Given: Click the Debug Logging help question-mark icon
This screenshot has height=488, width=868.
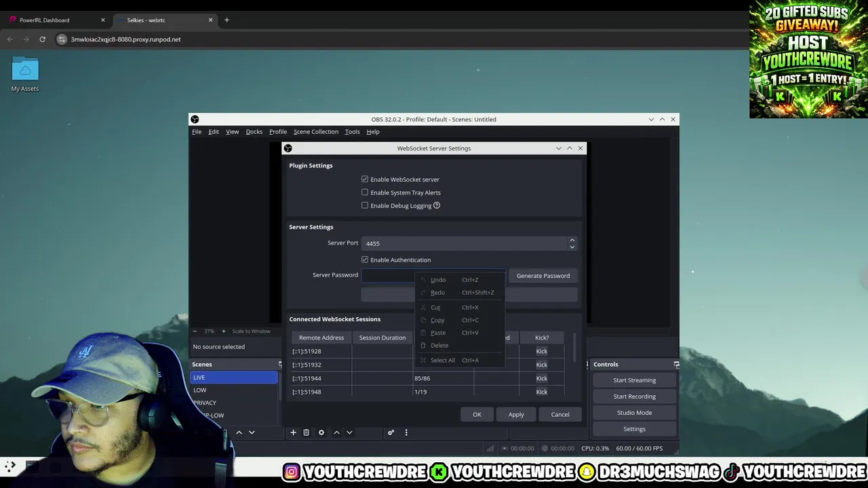Looking at the screenshot, I should pos(437,205).
